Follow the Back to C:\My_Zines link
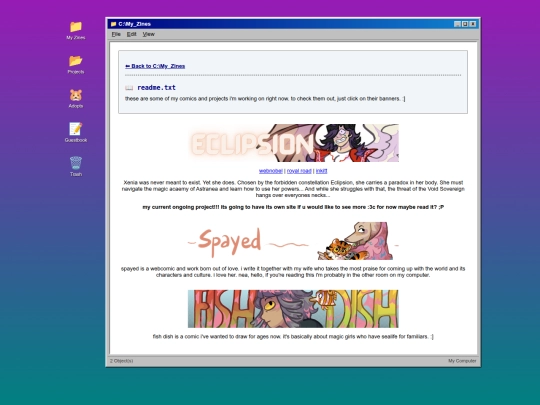This screenshot has height=405, width=540. [155, 66]
